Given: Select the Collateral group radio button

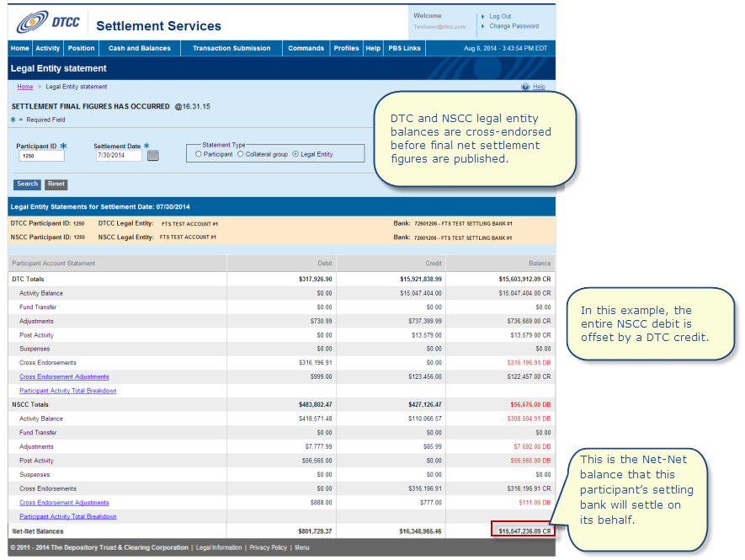Looking at the screenshot, I should [241, 154].
